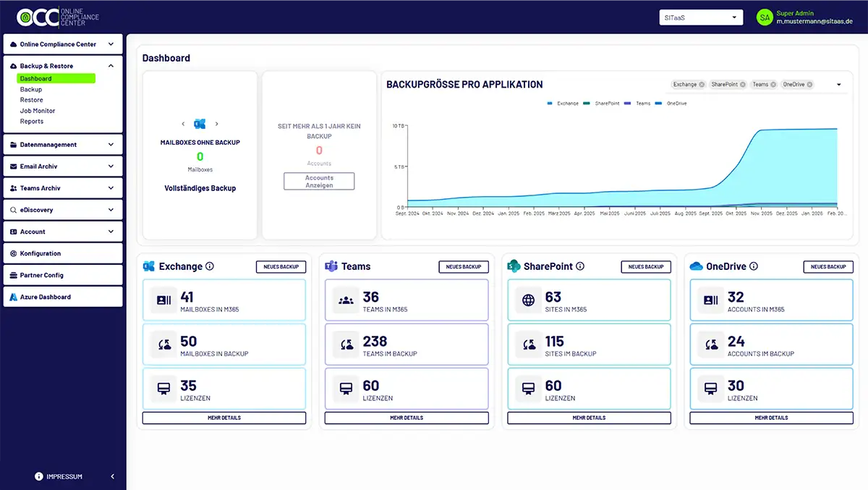Click the SharePoint info icon
Screen dimensions: 868x490
[580, 266]
